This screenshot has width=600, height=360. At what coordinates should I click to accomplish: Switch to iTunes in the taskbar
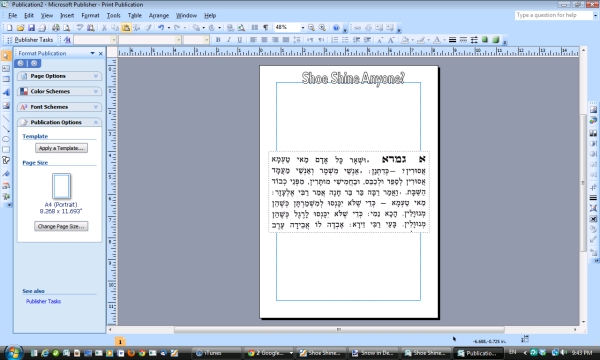pyautogui.click(x=216, y=353)
